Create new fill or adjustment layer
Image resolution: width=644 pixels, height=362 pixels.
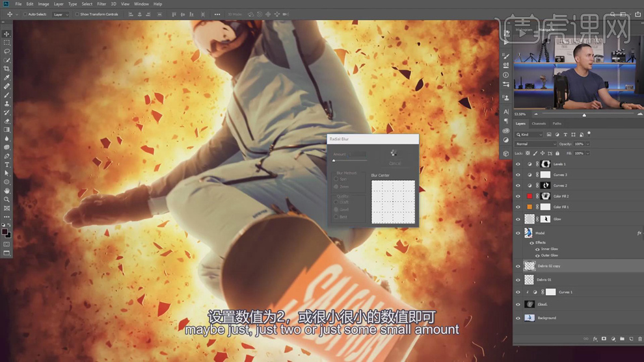[x=613, y=339]
